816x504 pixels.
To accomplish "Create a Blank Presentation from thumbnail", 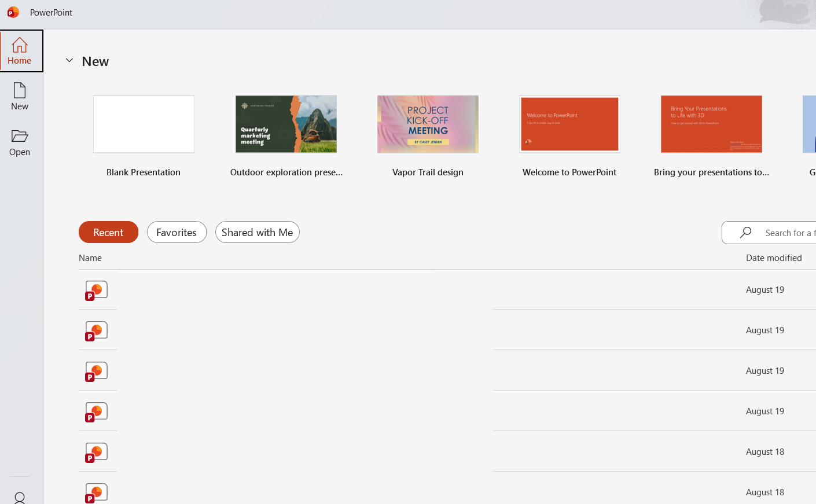I will (x=144, y=124).
